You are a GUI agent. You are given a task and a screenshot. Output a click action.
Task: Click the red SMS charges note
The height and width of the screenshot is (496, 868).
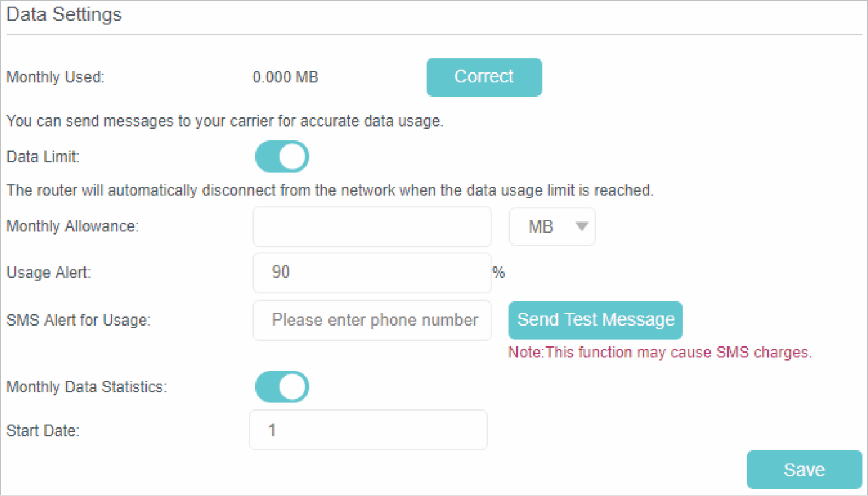click(x=660, y=353)
